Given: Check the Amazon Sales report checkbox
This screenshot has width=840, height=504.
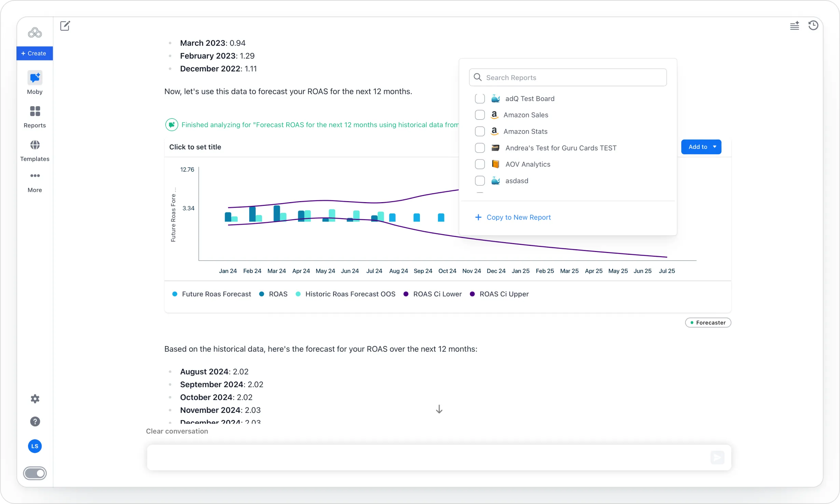Looking at the screenshot, I should [x=480, y=115].
